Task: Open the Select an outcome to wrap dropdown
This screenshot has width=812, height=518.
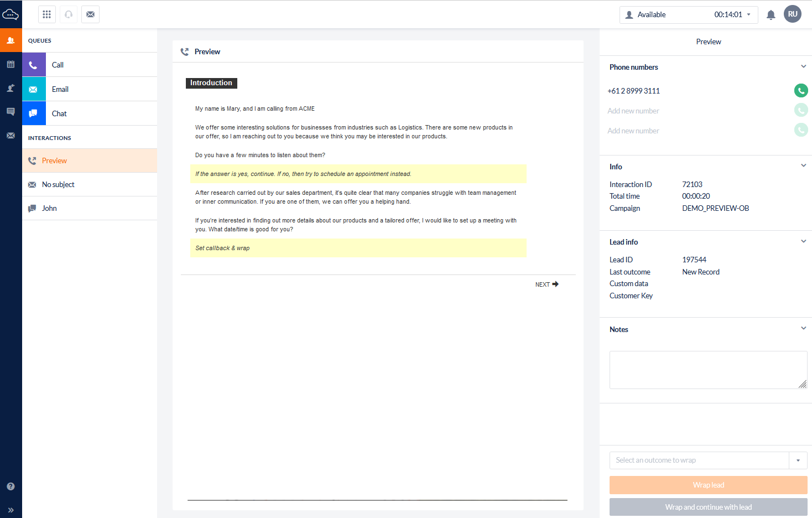Action: point(708,460)
